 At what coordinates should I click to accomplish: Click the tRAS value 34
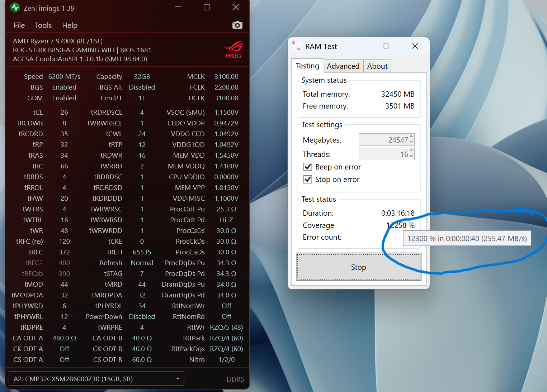tap(64, 156)
